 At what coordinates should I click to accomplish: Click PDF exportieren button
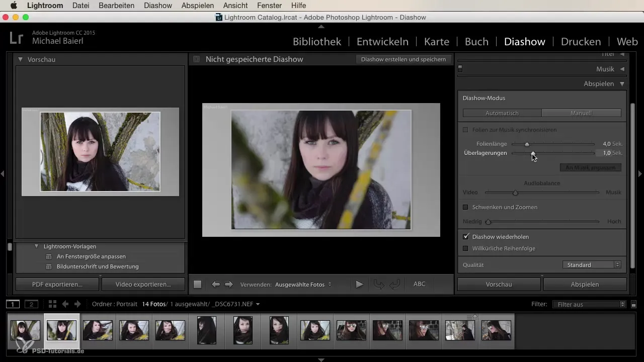point(57,285)
